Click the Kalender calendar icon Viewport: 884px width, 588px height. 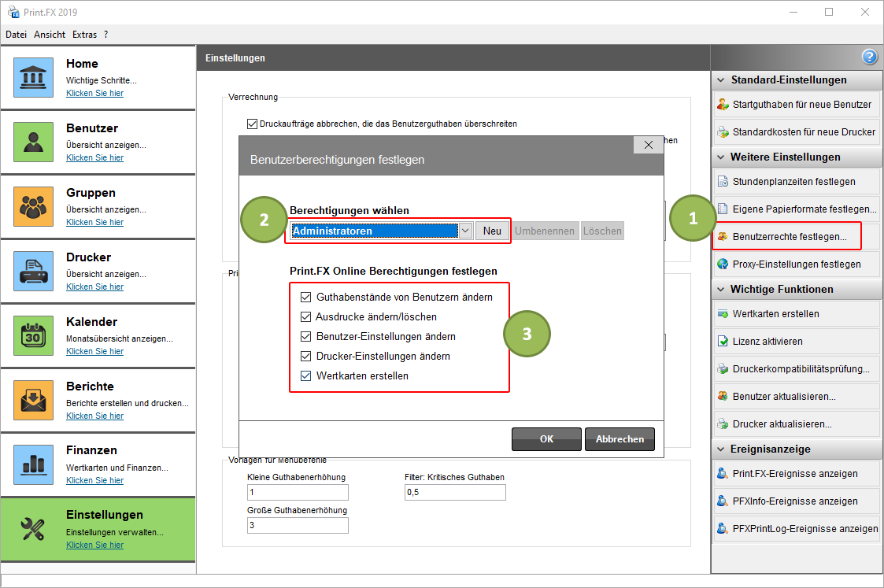pos(33,335)
